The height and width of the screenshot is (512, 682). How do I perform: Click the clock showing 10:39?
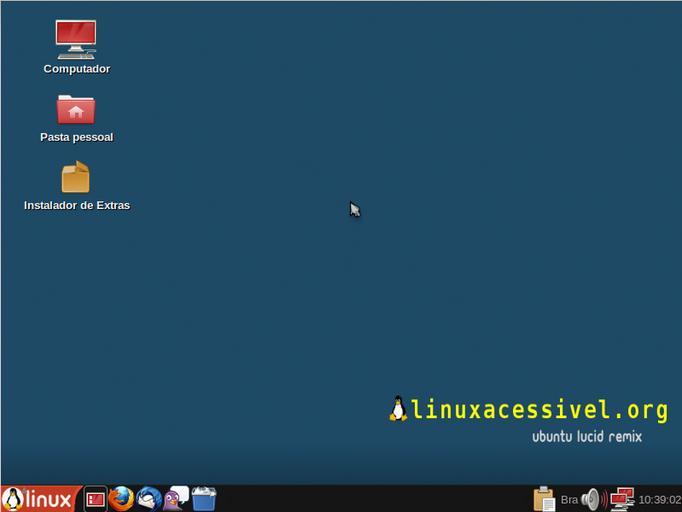pyautogui.click(x=659, y=499)
